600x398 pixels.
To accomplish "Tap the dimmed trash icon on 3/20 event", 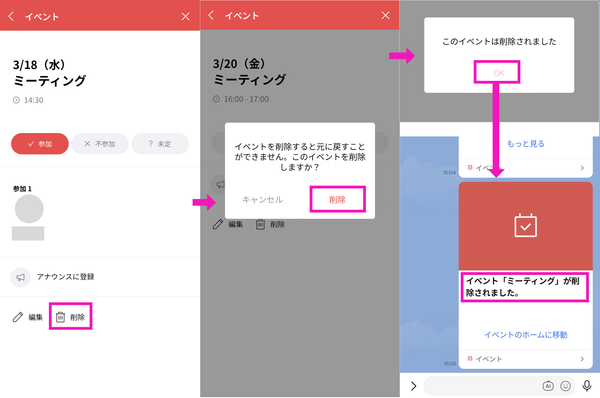I will tap(260, 224).
